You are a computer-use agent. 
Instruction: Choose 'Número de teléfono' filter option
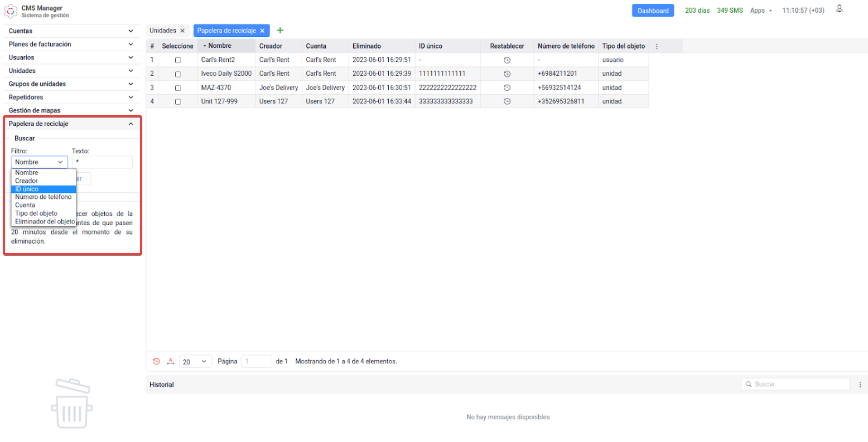tap(44, 197)
